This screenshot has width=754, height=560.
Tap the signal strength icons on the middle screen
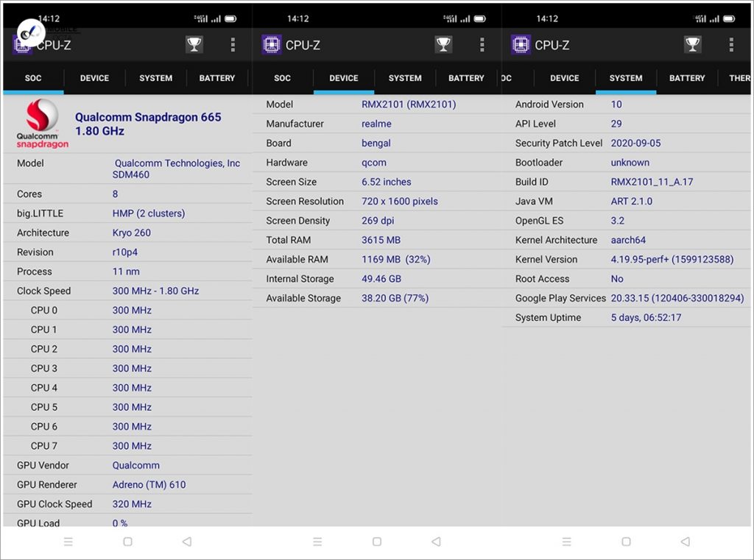tap(457, 18)
